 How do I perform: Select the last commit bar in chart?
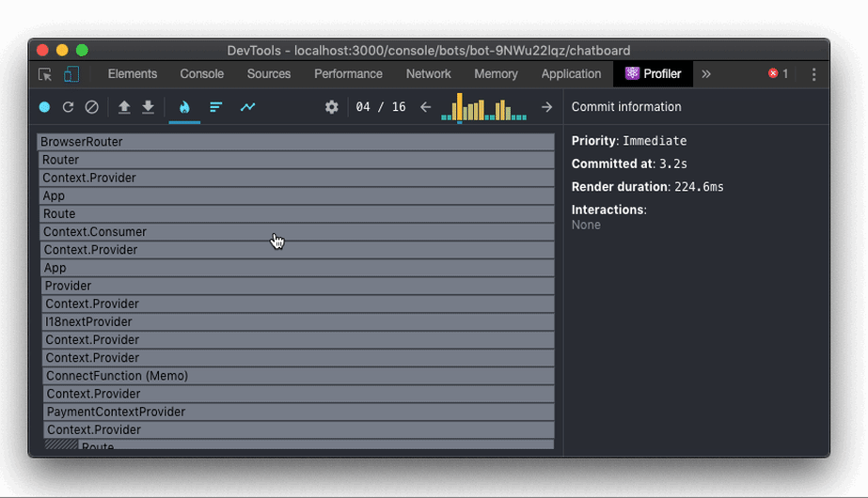coord(524,117)
